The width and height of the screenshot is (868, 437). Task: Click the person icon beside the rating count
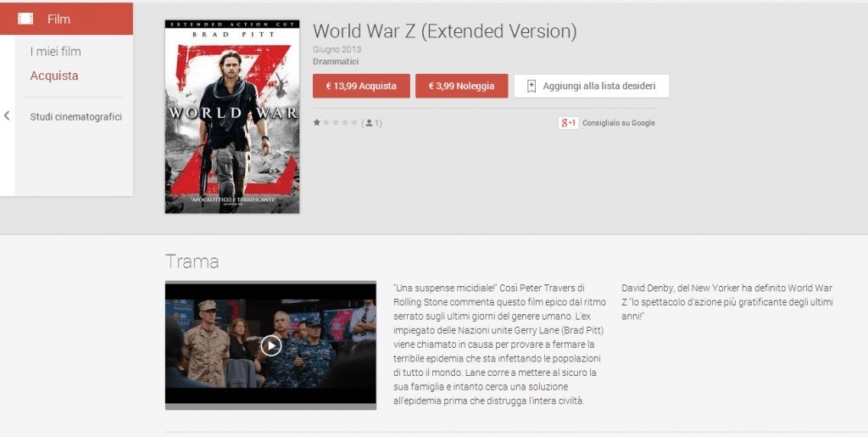click(x=370, y=123)
